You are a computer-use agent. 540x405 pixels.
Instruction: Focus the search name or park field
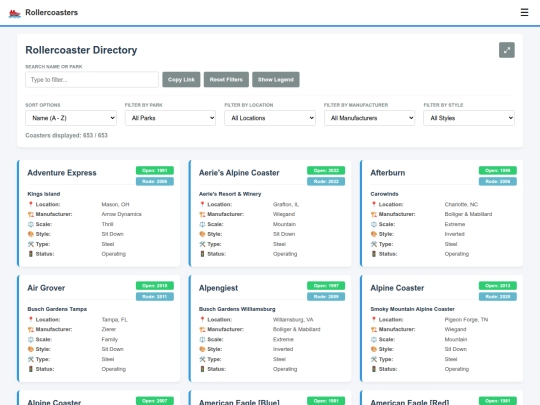92,80
